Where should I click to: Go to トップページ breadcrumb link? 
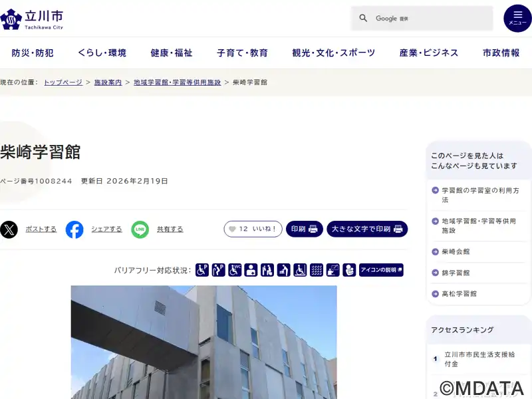coord(63,82)
